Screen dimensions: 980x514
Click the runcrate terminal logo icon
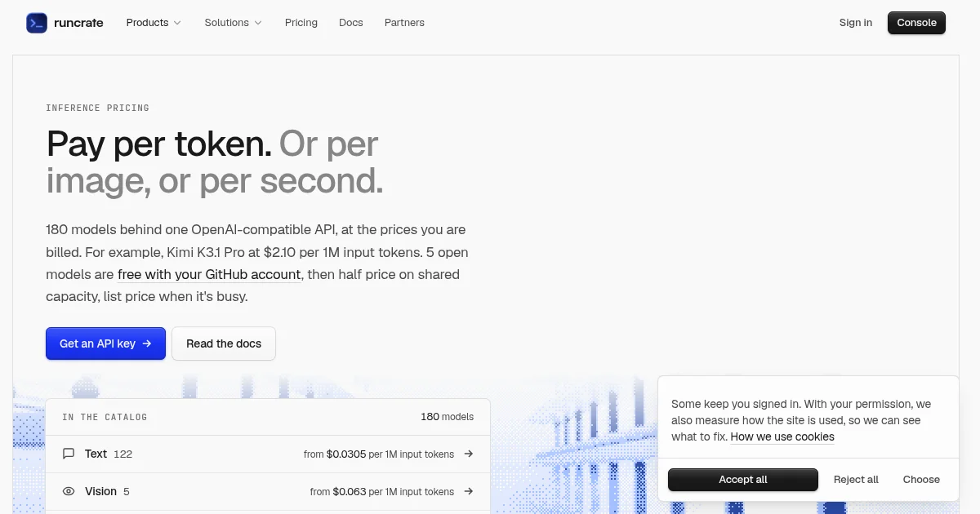pos(37,23)
